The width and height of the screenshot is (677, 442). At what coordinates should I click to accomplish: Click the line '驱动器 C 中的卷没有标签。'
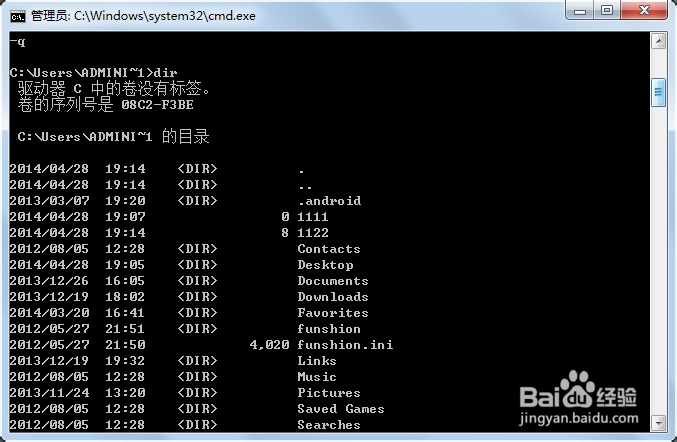pyautogui.click(x=114, y=88)
